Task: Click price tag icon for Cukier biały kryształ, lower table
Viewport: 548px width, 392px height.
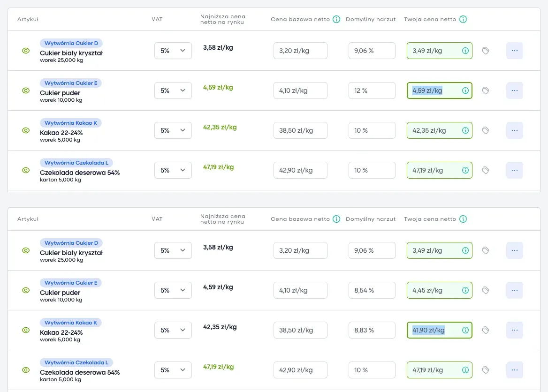Action: (x=486, y=250)
